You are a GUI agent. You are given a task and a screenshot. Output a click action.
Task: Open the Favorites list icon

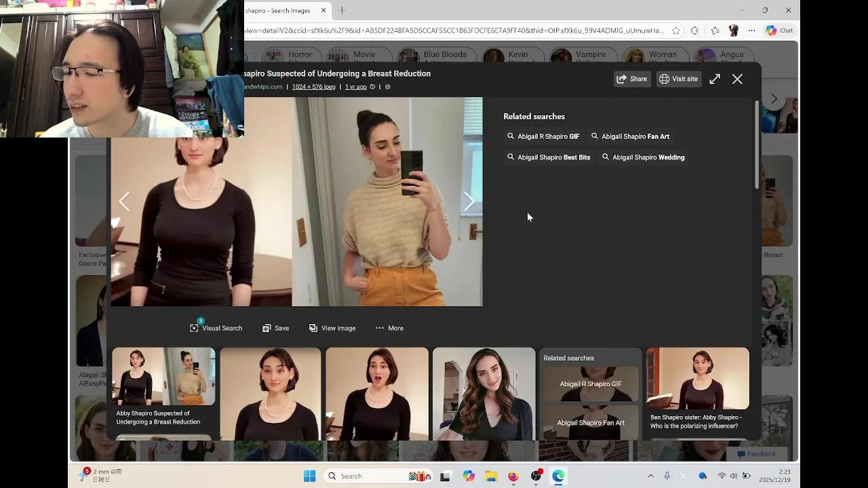click(715, 30)
